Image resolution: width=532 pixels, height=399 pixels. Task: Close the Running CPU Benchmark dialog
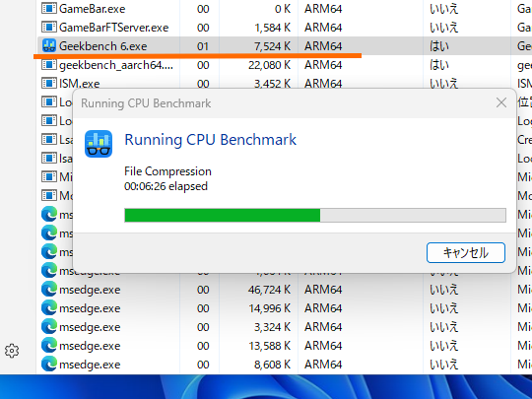point(501,102)
